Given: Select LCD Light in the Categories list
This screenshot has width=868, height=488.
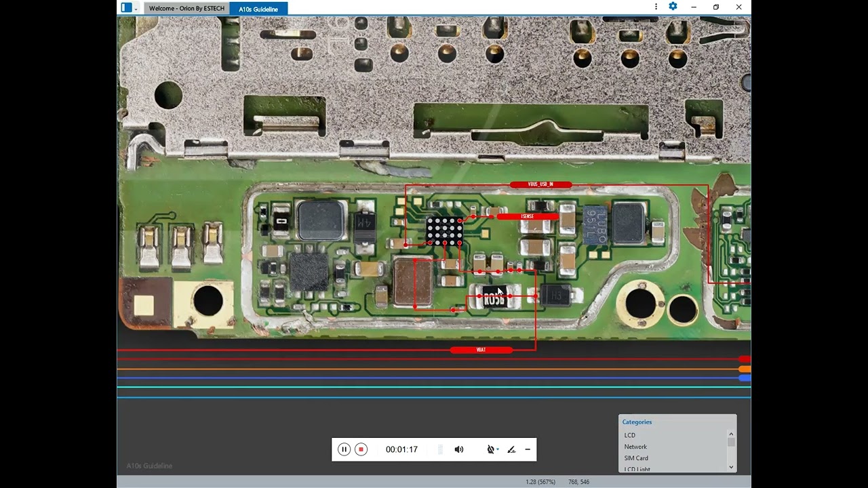Looking at the screenshot, I should point(637,469).
